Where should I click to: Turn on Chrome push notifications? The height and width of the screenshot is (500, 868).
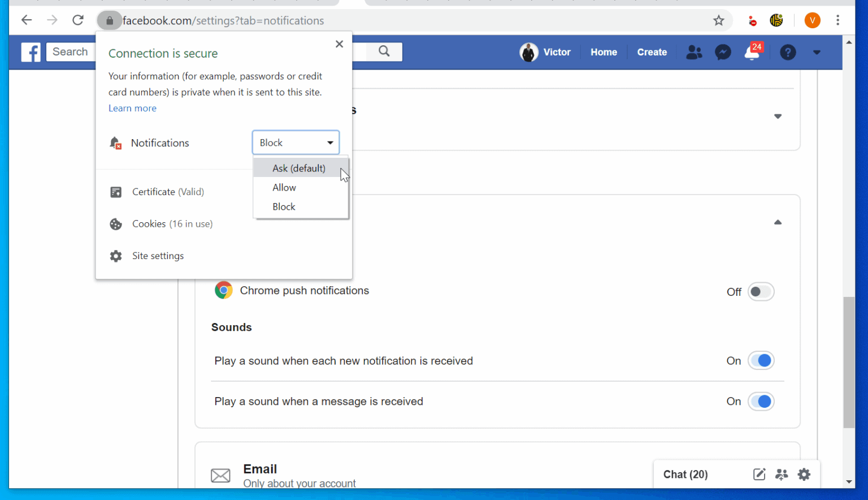[761, 291]
